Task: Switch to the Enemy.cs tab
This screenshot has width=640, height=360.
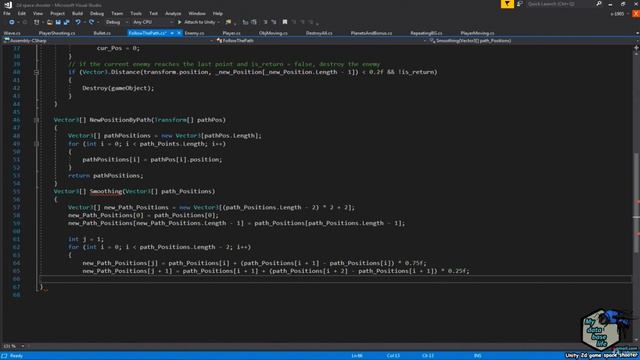Action: [x=194, y=33]
